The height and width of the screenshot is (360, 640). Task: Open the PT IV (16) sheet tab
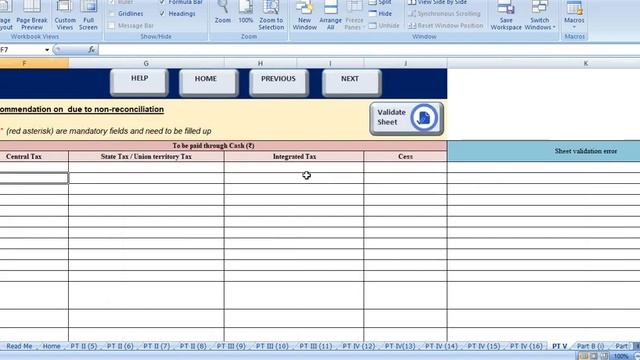(x=526, y=346)
